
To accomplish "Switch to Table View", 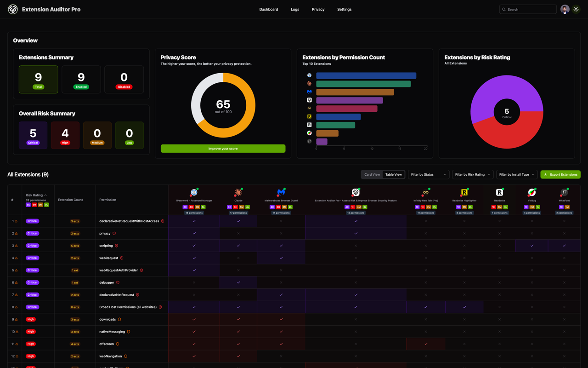I will (x=393, y=174).
